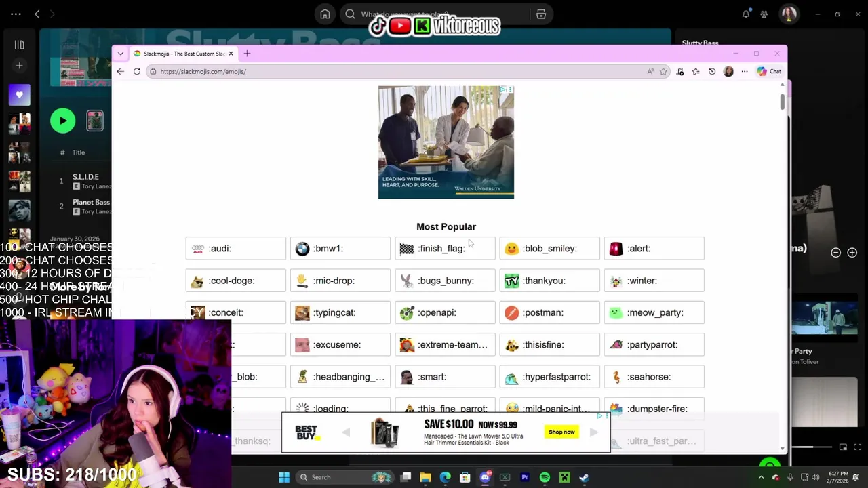The width and height of the screenshot is (868, 488).
Task: Open Spotify Your Library icon
Action: (x=19, y=45)
